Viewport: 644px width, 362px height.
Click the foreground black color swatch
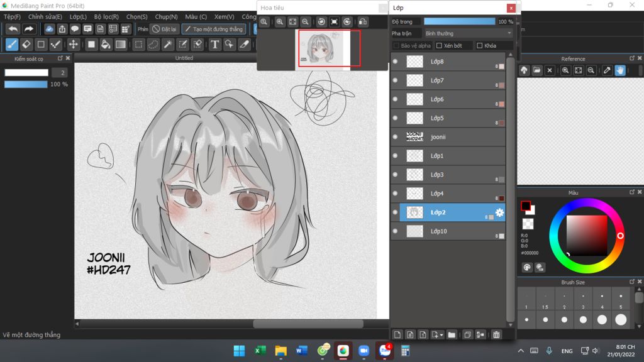(526, 206)
